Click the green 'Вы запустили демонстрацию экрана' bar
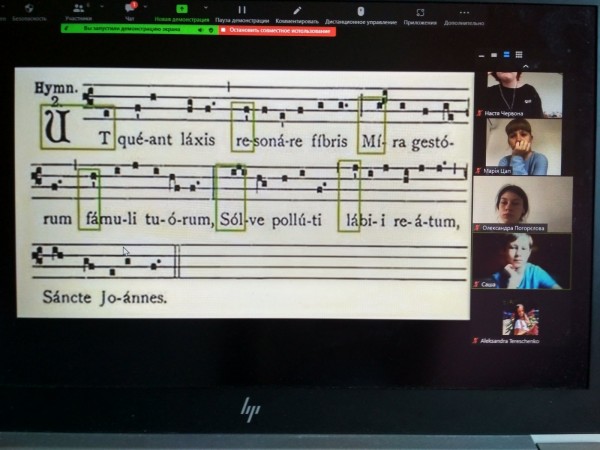 (x=140, y=29)
